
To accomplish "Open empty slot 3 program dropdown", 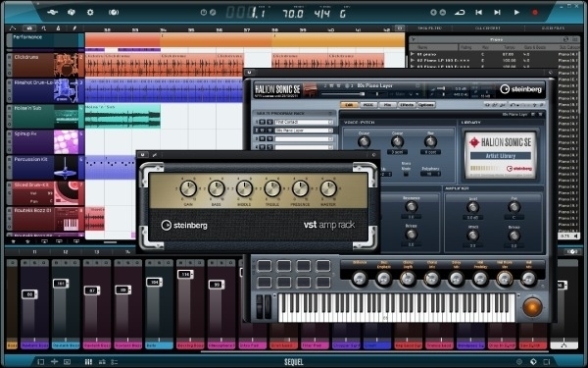I will [x=330, y=139].
